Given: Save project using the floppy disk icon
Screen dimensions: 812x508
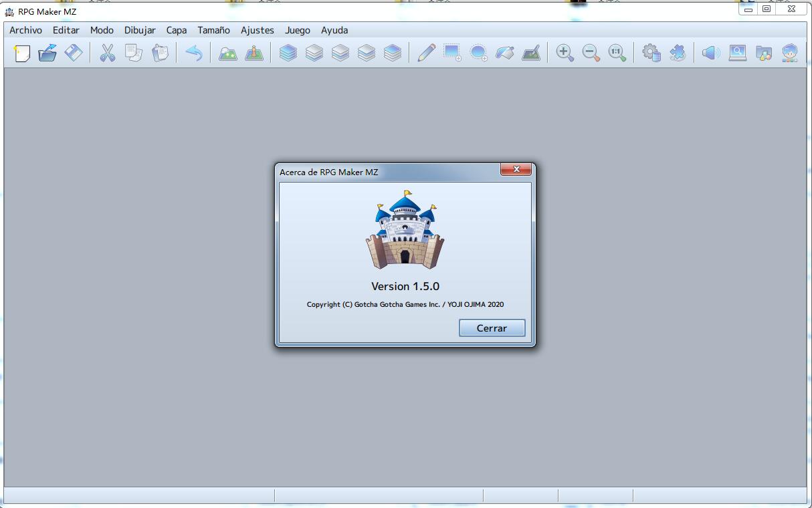Looking at the screenshot, I should tap(74, 53).
